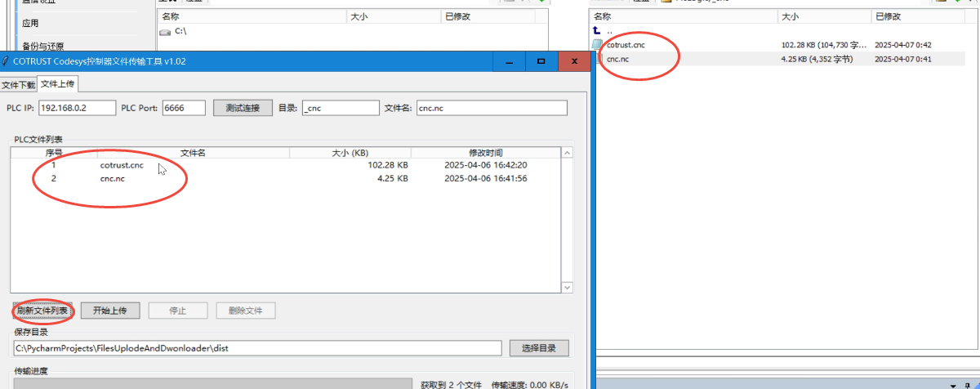Viewport: 980px width, 389px height.
Task: Close the COTRUST transfer tool window
Action: [574, 61]
